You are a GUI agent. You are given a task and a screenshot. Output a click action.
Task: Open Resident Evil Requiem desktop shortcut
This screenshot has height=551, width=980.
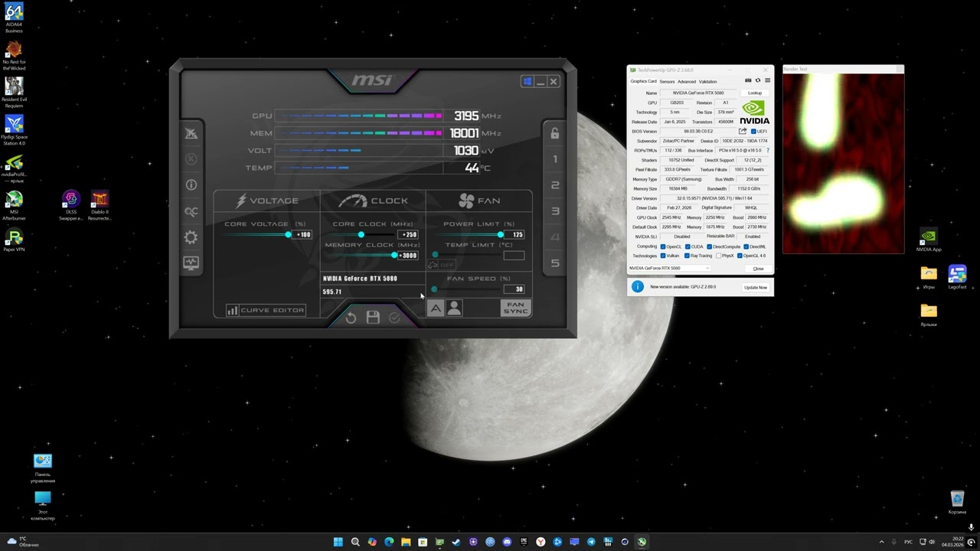point(14,93)
